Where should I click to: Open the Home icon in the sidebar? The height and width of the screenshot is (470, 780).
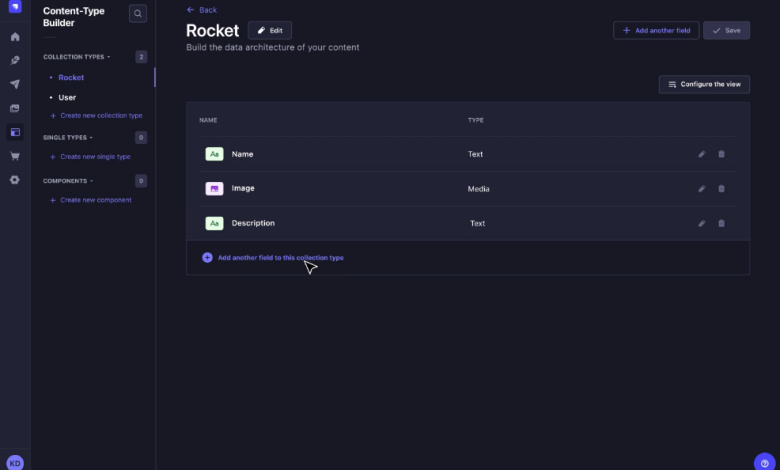click(15, 37)
